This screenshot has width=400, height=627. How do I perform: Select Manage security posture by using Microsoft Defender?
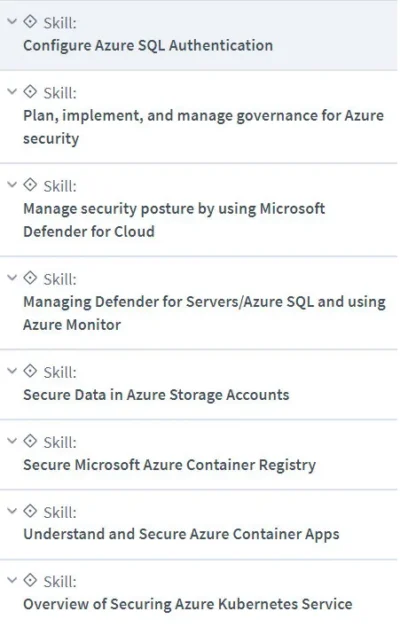coord(174,220)
